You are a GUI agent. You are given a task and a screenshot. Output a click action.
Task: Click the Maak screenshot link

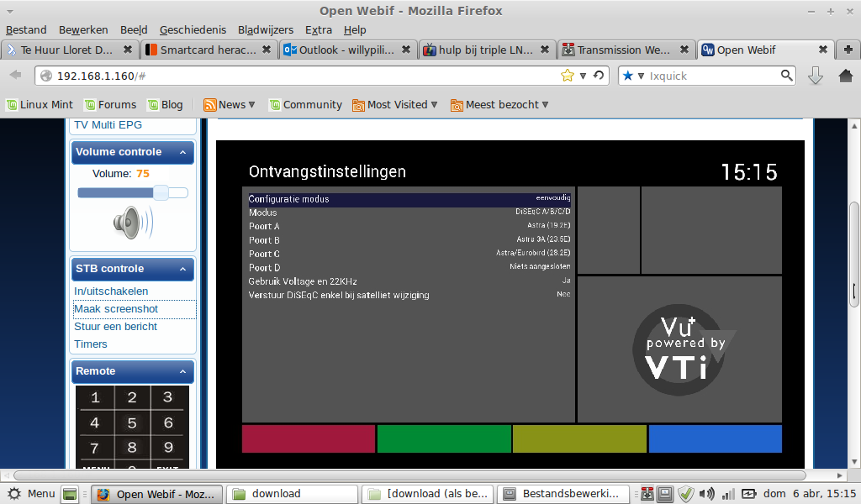click(116, 309)
